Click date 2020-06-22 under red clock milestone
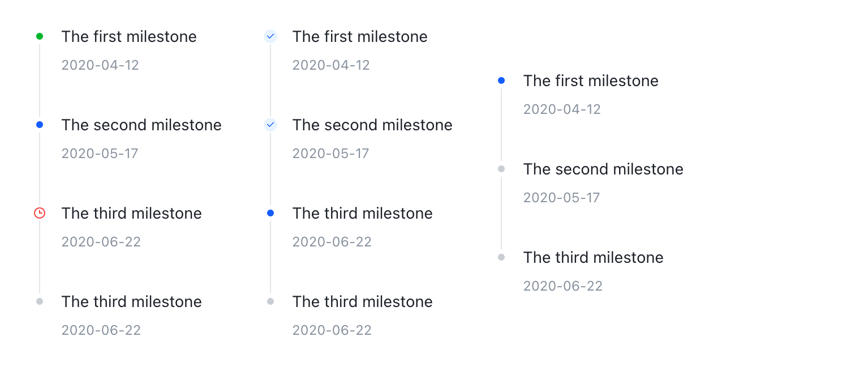Viewport: 868px width, 375px height. [x=101, y=242]
